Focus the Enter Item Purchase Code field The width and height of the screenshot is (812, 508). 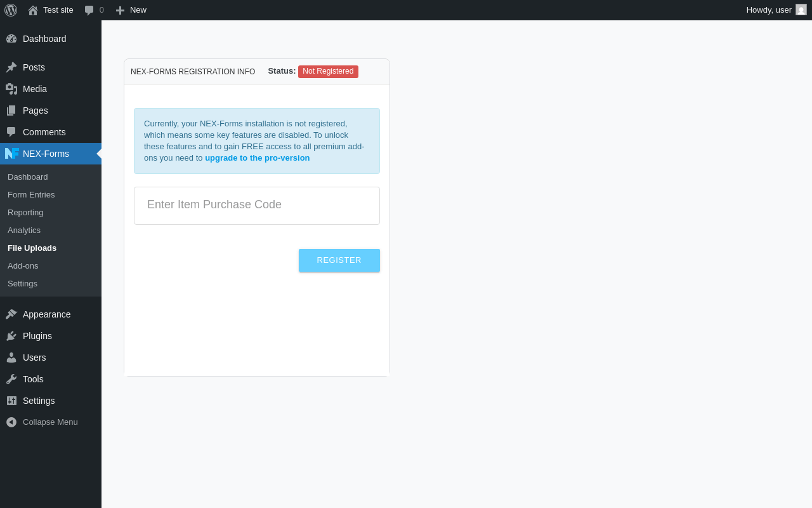[257, 206]
